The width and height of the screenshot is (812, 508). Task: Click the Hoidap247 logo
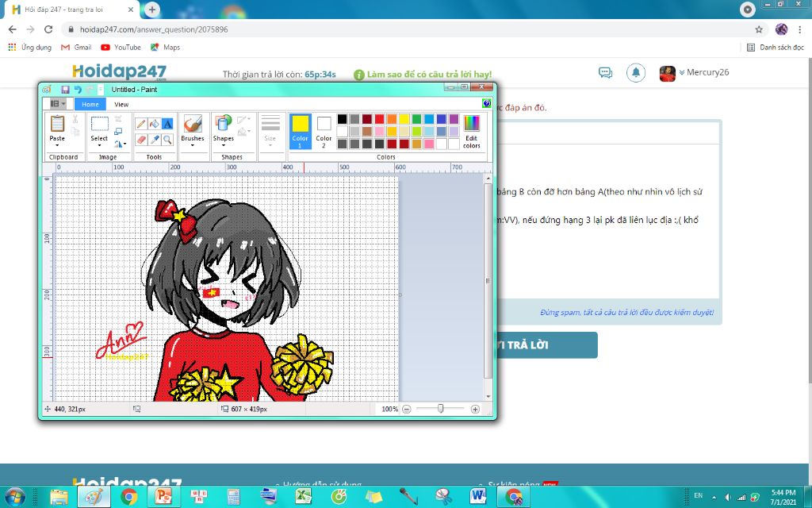119,71
